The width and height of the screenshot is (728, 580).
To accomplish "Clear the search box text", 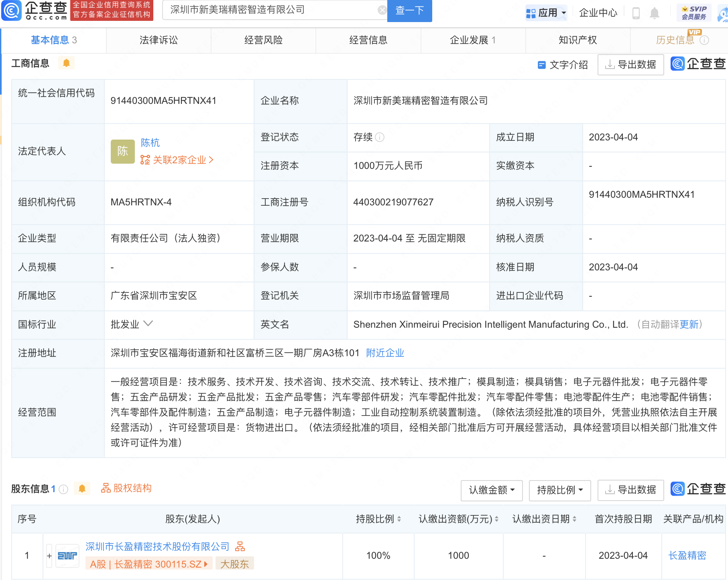I will tap(382, 10).
